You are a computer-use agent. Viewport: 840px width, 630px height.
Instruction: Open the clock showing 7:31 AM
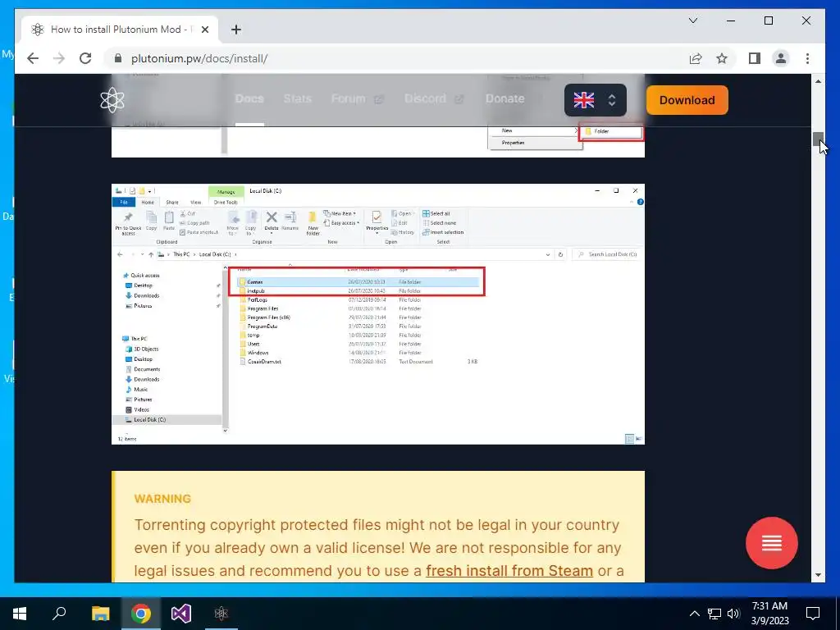(x=769, y=614)
